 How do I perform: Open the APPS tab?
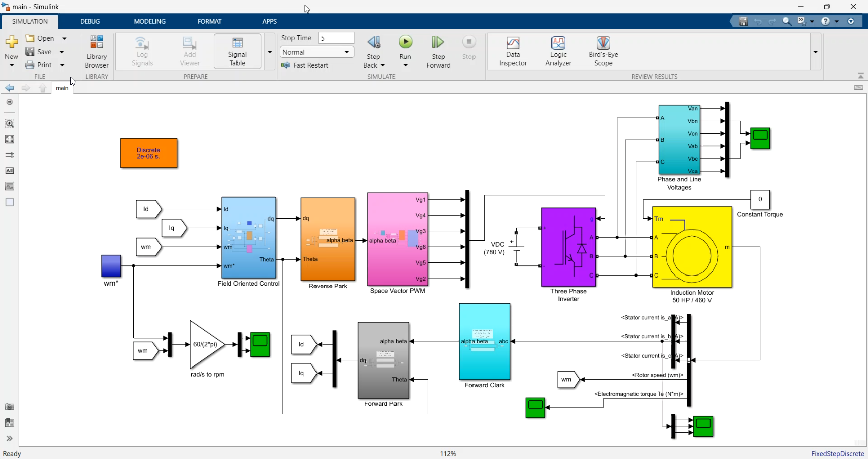[x=270, y=21]
